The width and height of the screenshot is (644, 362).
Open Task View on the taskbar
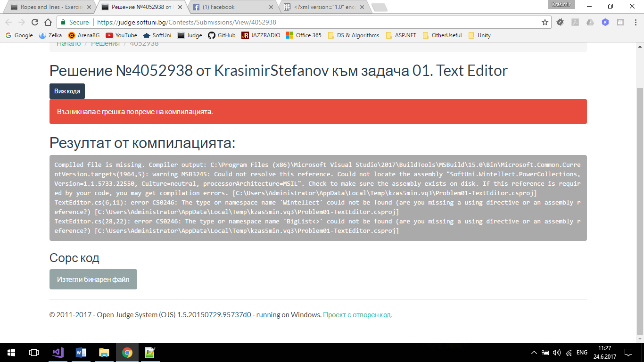click(34, 352)
